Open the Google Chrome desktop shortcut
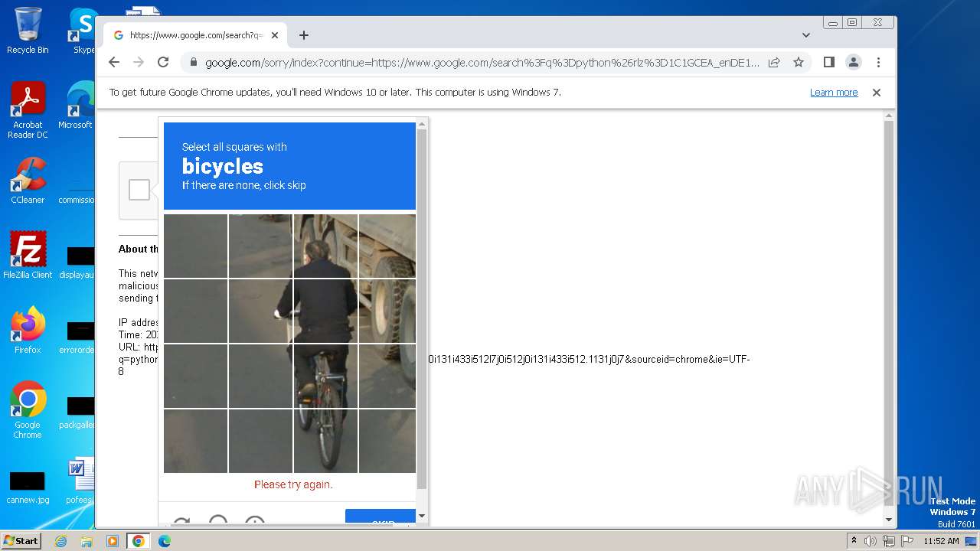 (x=28, y=409)
